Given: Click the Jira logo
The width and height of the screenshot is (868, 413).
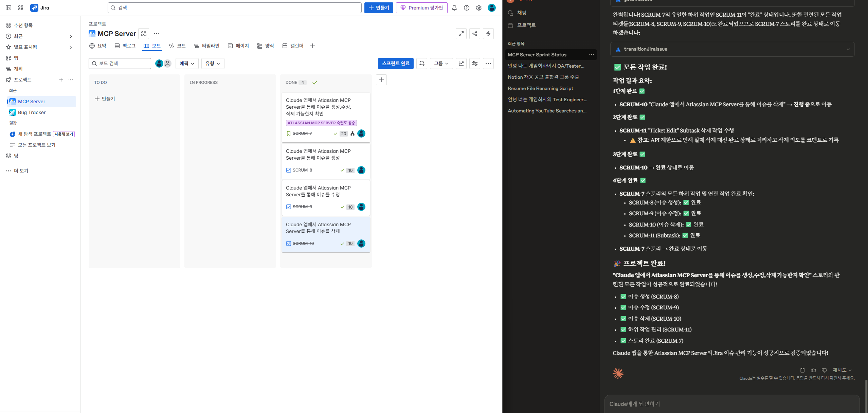Looking at the screenshot, I should tap(40, 8).
